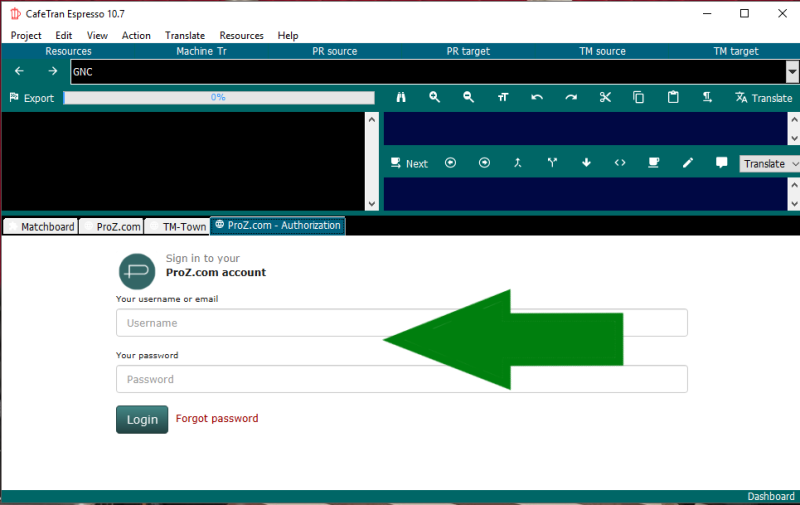800x505 pixels.
Task: Switch to the ProZ.com tab
Action: (111, 226)
